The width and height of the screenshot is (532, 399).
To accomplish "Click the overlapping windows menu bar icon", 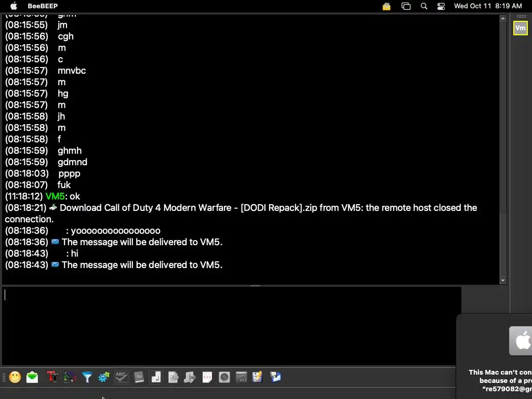I will point(406,6).
